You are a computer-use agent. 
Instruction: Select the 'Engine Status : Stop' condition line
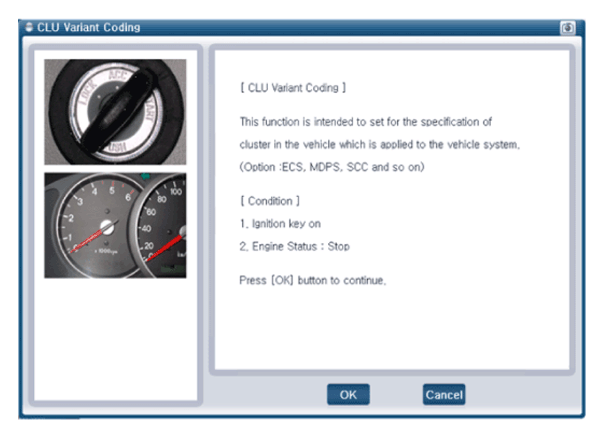[x=295, y=247]
